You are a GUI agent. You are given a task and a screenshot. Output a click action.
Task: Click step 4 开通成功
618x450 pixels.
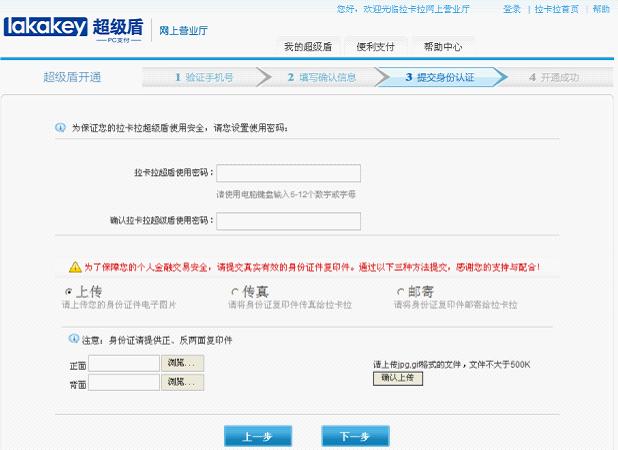(554, 77)
